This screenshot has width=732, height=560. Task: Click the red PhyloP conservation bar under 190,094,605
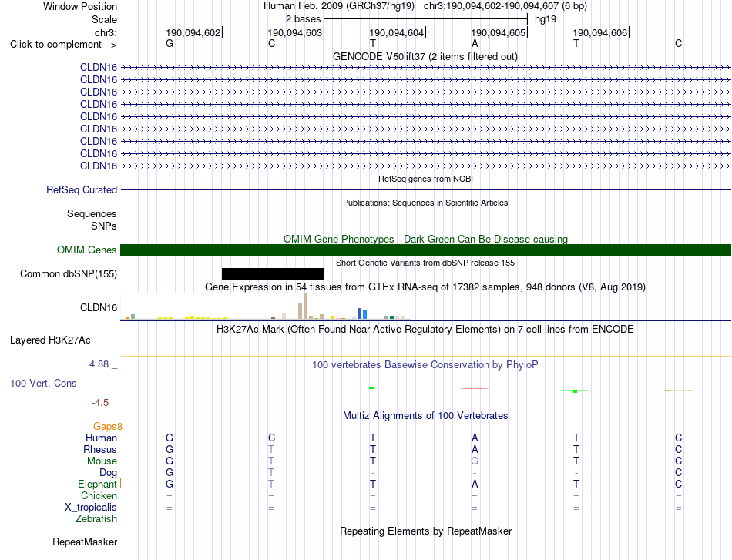[x=475, y=388]
